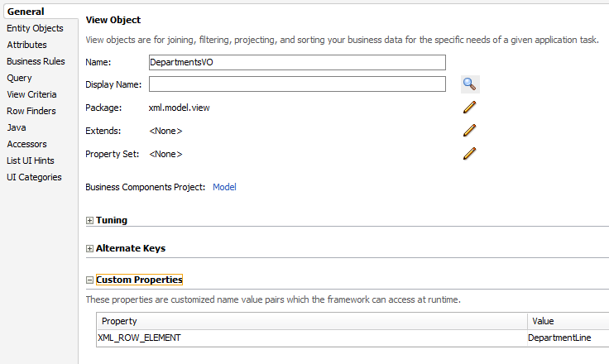Click the Property Set edit pencil icon

point(470,153)
